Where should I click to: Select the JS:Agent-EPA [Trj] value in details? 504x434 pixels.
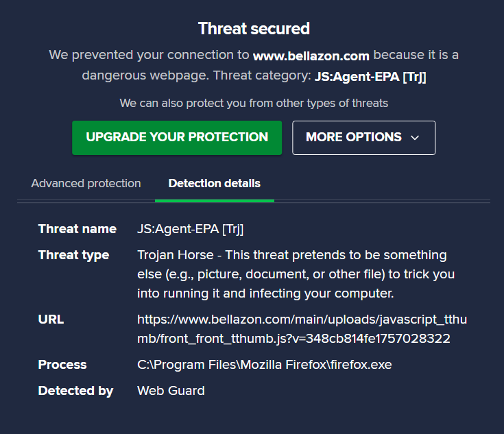[x=191, y=229]
